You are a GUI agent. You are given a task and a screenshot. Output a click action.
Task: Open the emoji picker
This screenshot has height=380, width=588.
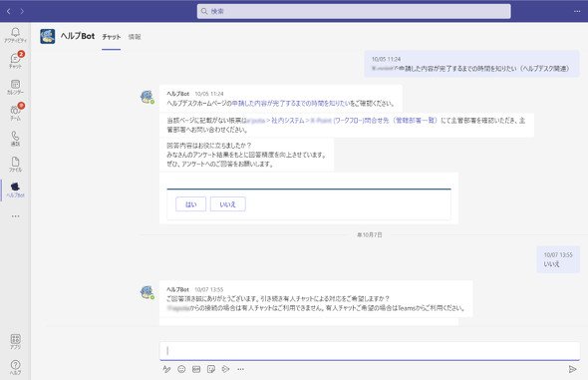(x=181, y=369)
